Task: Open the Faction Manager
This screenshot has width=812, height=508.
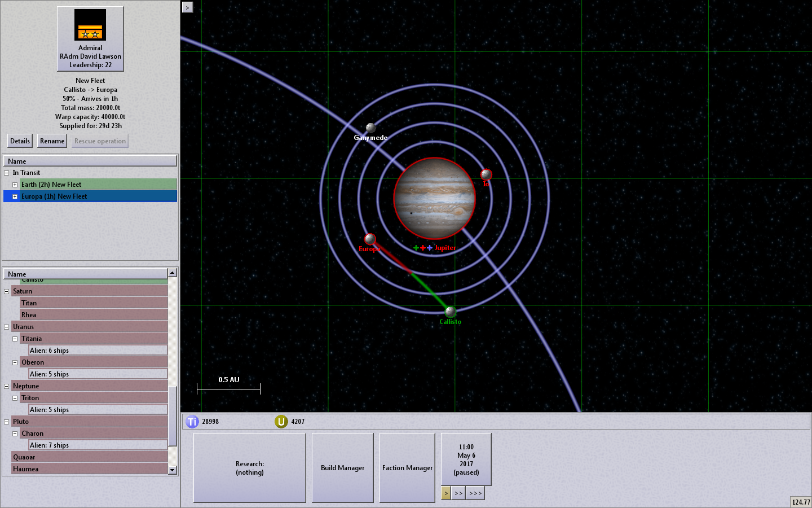Action: (x=407, y=468)
